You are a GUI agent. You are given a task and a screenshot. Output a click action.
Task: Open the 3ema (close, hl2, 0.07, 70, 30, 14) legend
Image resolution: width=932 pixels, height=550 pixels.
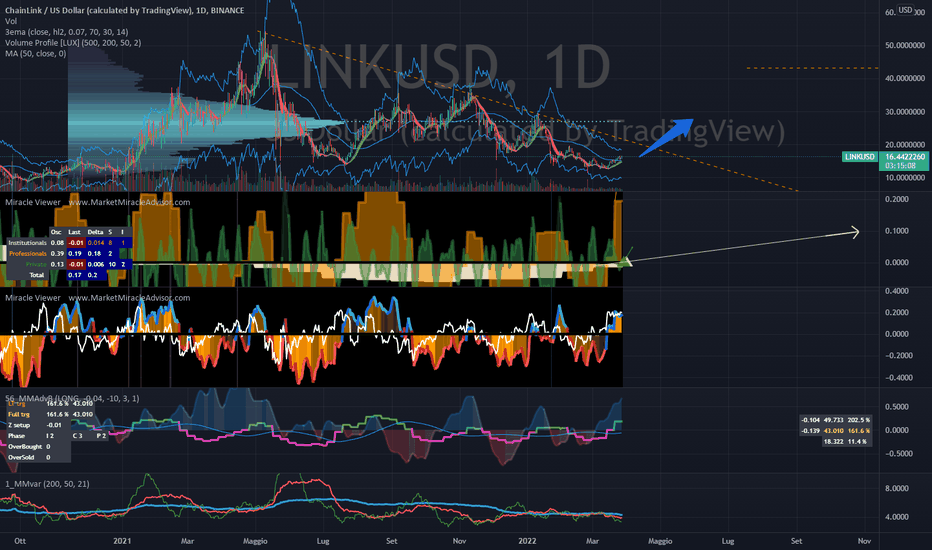tap(67, 32)
